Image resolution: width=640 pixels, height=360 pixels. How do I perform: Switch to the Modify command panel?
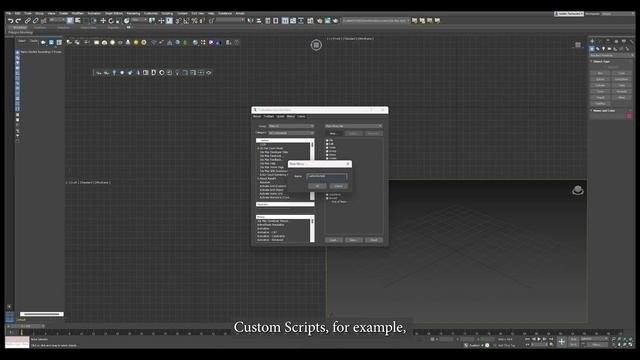click(x=600, y=41)
